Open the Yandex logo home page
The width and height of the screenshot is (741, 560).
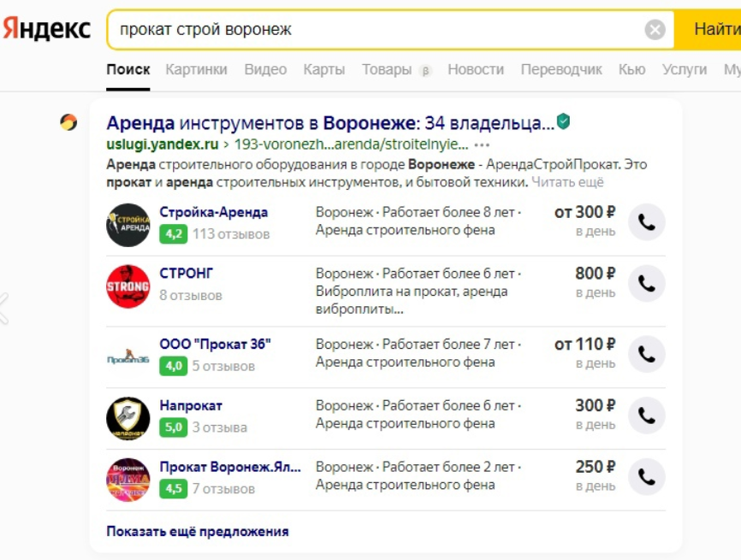pyautogui.click(x=47, y=29)
